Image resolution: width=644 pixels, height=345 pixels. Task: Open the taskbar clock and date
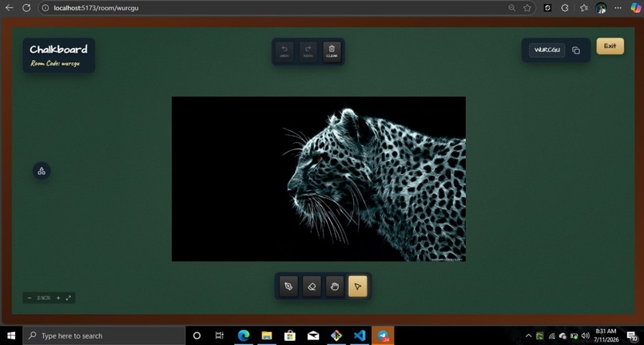click(605, 335)
